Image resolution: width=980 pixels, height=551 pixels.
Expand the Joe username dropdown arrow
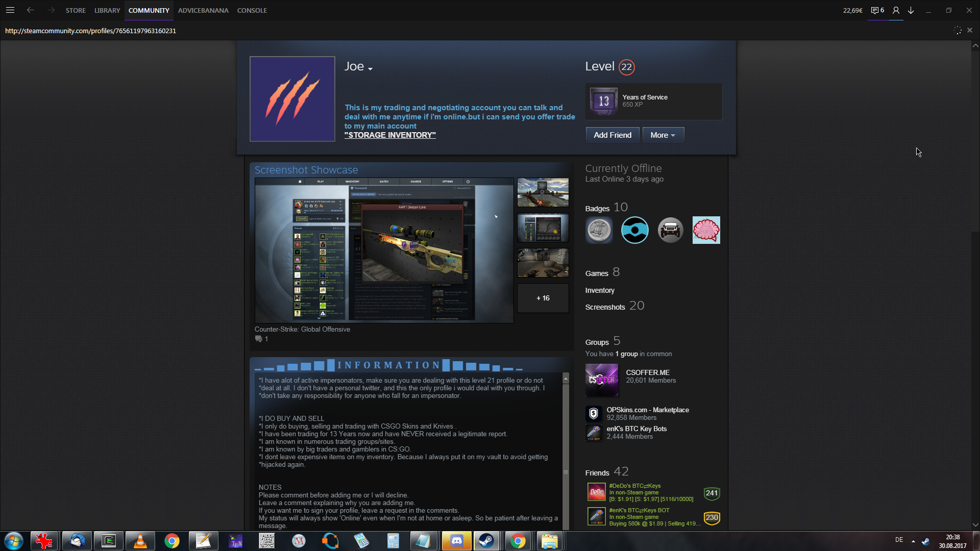click(x=371, y=69)
